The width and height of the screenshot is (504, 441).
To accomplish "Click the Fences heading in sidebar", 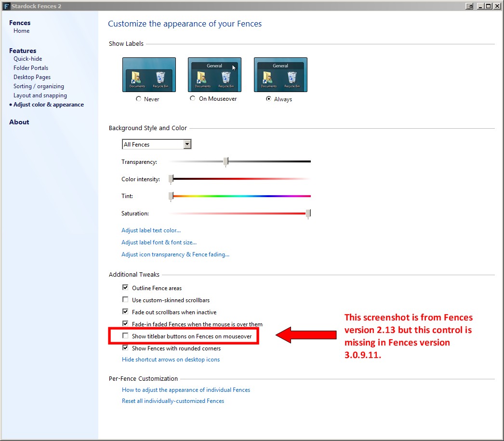I will pyautogui.click(x=20, y=23).
